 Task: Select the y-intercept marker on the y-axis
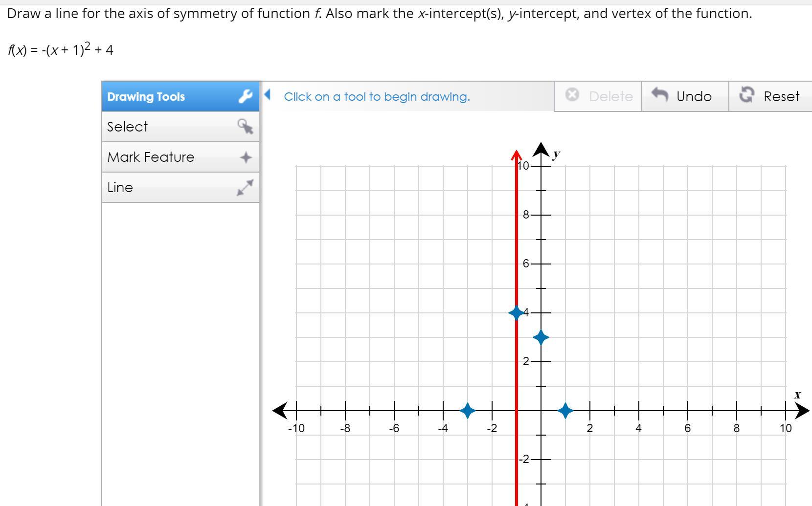[x=541, y=337]
